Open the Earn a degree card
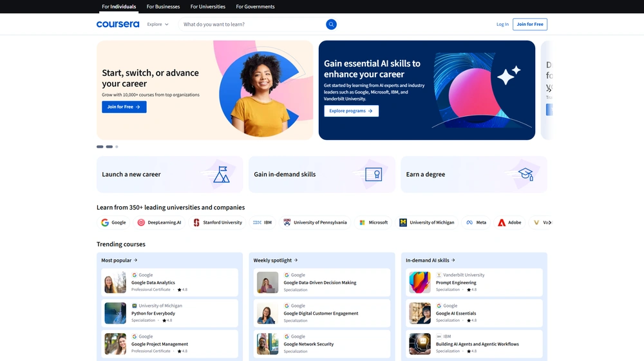This screenshot has width=644, height=361. click(x=474, y=174)
